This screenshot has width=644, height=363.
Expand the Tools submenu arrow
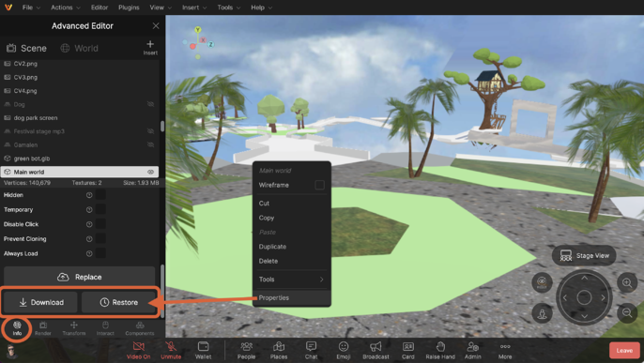[x=322, y=280]
